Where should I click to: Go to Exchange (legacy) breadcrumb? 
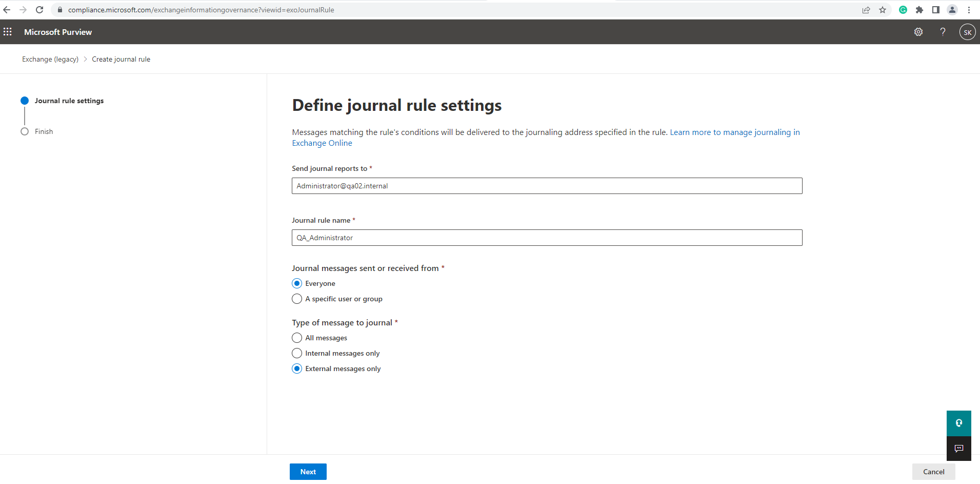pyautogui.click(x=50, y=59)
